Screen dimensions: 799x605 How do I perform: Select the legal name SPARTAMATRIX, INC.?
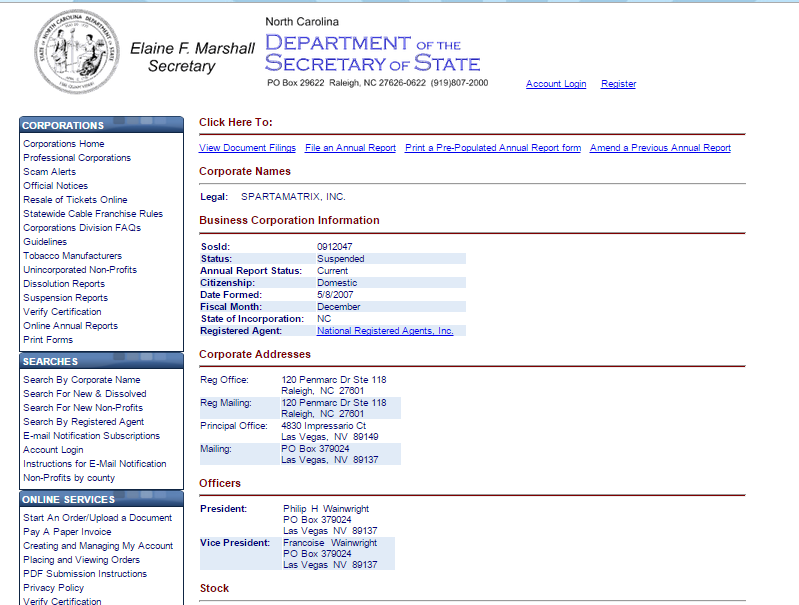coord(293,197)
